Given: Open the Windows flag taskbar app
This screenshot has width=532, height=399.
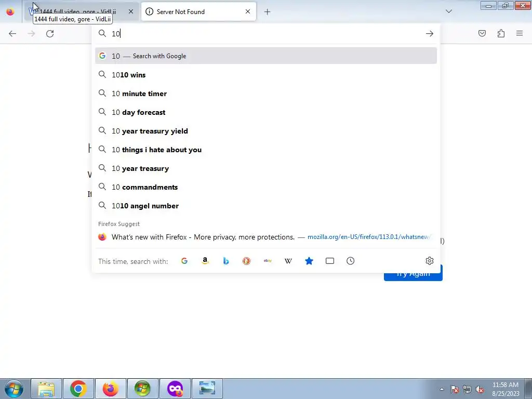Looking at the screenshot, I should click(143, 389).
